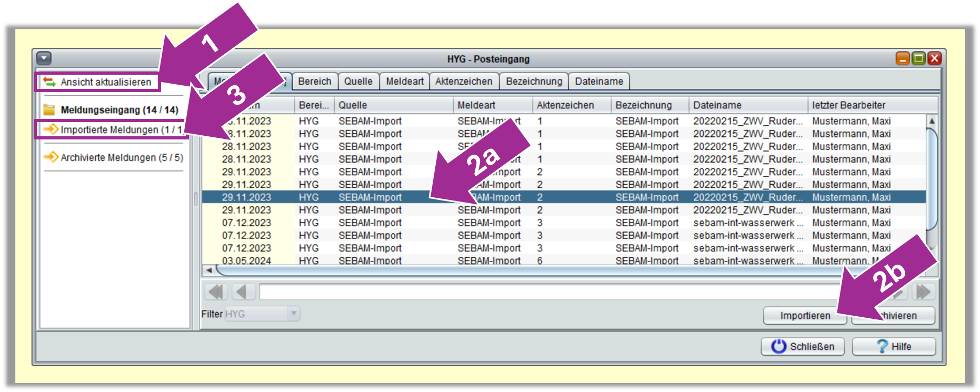Viewport: 980px width, 392px height.
Task: Click the Hilfe question mark button
Action: coord(894,346)
